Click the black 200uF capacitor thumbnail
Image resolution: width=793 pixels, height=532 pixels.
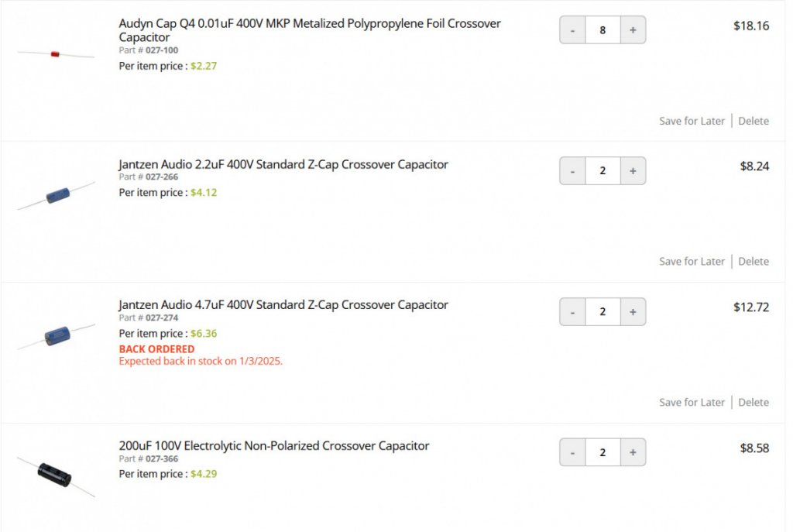coord(56,476)
